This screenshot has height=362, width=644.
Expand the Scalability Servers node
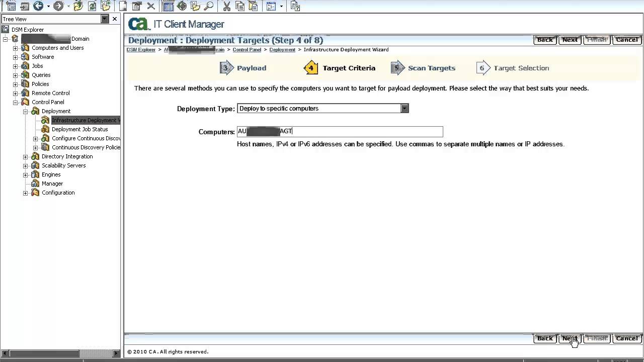(25, 166)
